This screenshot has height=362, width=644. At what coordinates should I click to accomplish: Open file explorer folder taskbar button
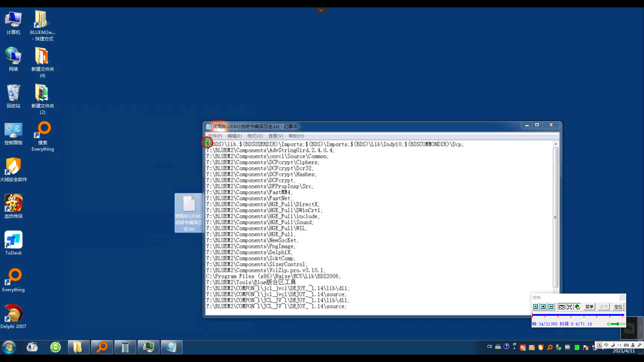[x=78, y=347]
